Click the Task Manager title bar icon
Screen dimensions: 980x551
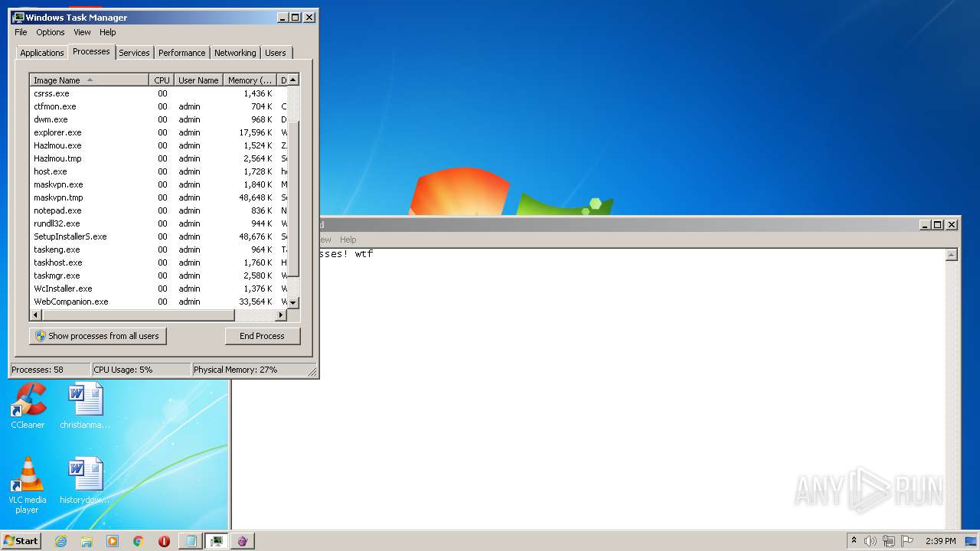(18, 17)
